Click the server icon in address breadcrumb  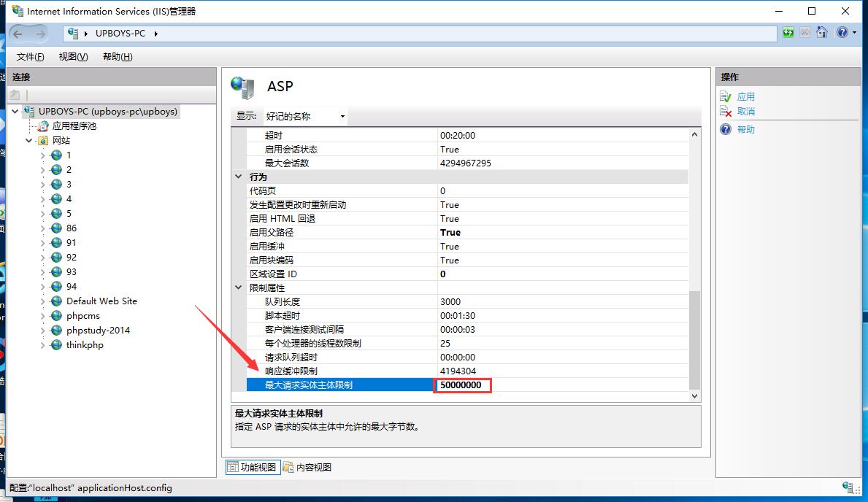point(73,34)
